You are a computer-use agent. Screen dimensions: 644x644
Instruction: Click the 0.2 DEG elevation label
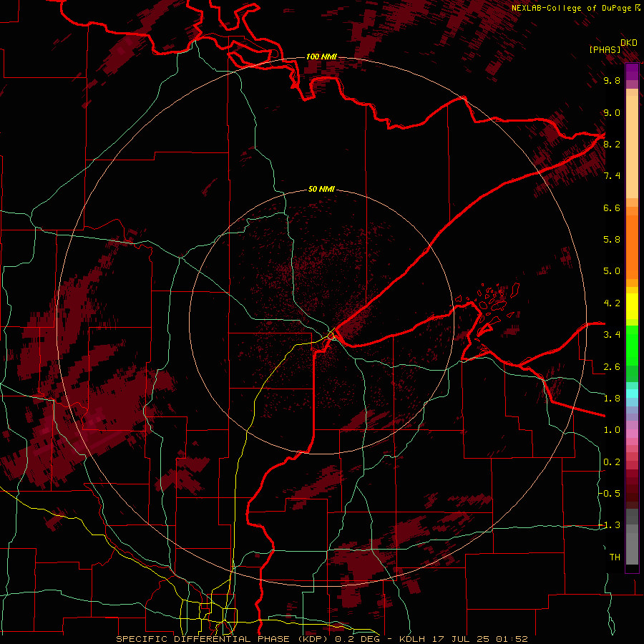coord(358,639)
